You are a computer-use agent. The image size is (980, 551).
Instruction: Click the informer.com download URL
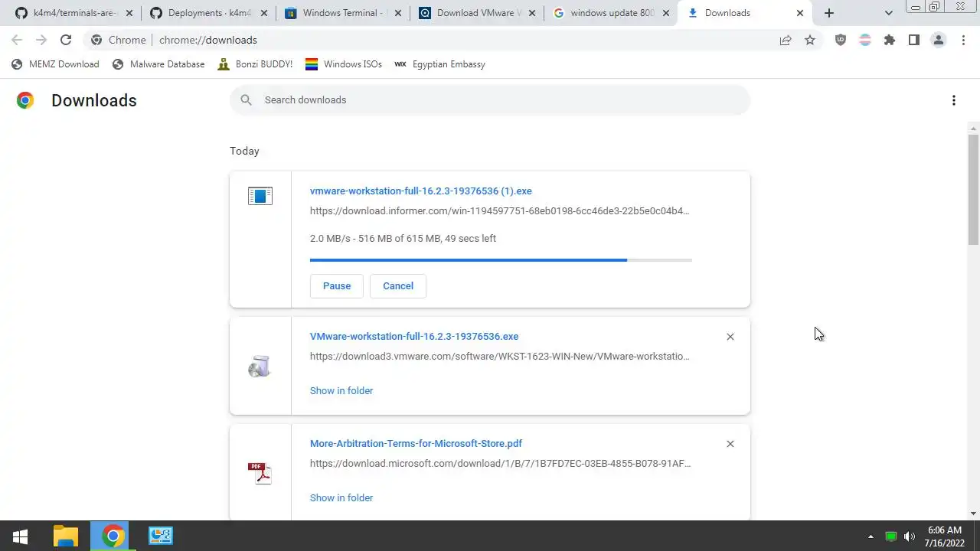coord(499,211)
